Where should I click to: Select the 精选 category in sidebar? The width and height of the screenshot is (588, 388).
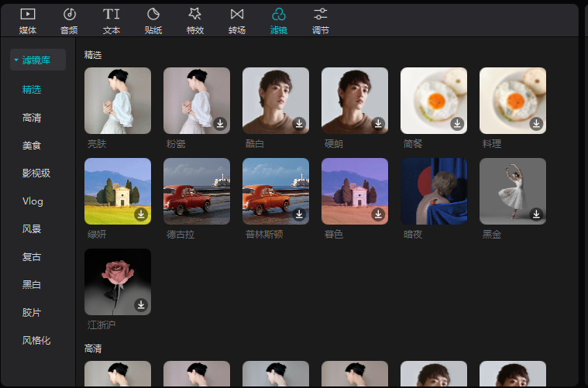[32, 90]
